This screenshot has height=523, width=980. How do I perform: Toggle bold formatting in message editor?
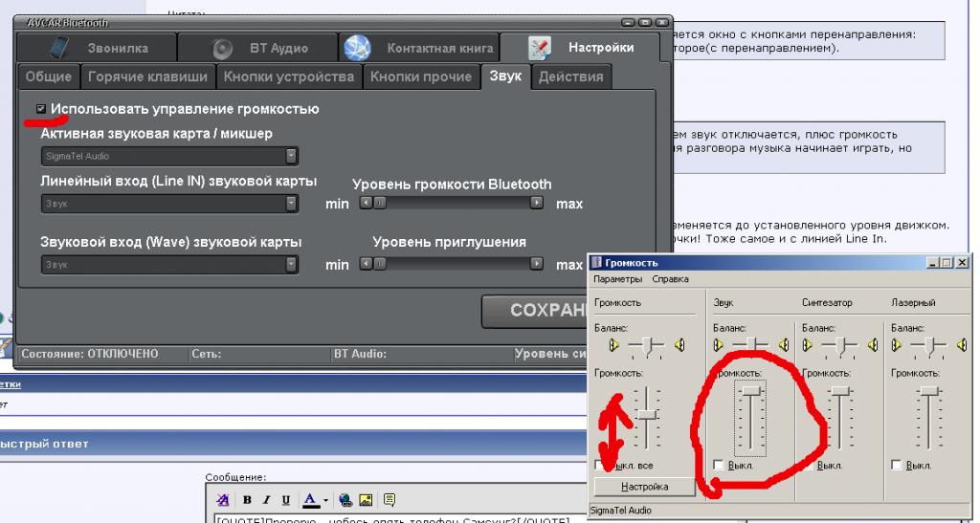point(247,499)
